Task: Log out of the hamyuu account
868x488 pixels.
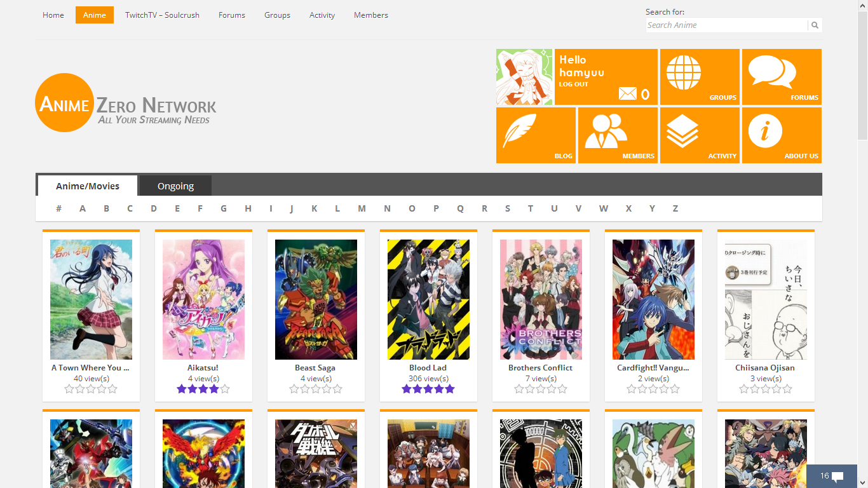Action: click(x=573, y=84)
